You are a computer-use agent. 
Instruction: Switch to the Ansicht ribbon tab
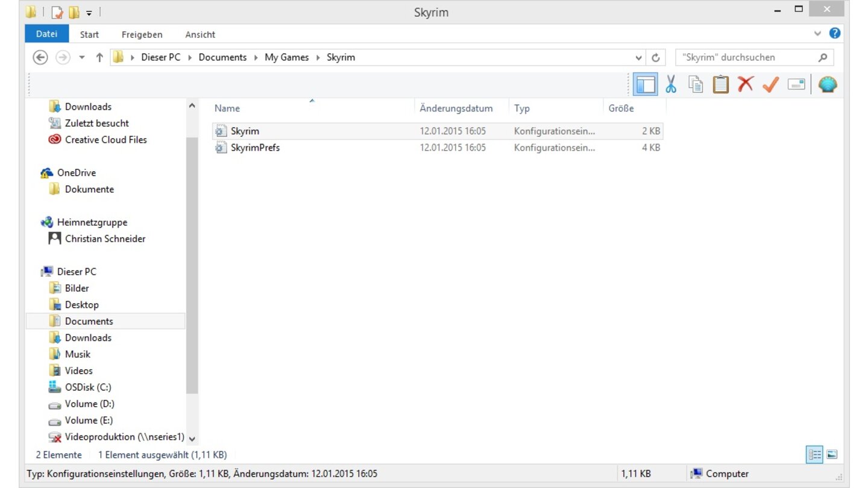200,34
